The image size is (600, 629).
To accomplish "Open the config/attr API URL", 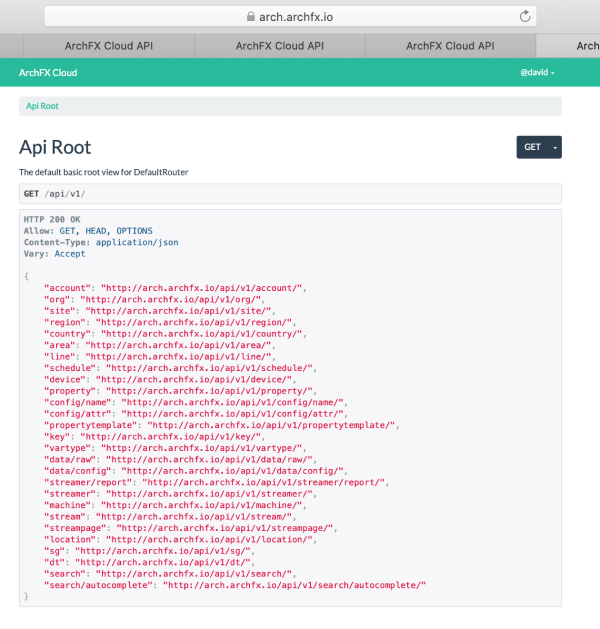I will pyautogui.click(x=232, y=414).
